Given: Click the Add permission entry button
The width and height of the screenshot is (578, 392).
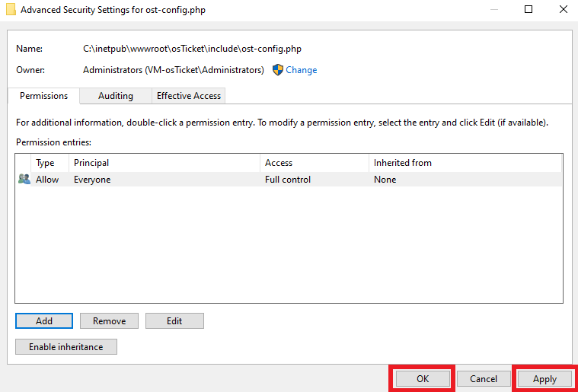Looking at the screenshot, I should point(44,321).
